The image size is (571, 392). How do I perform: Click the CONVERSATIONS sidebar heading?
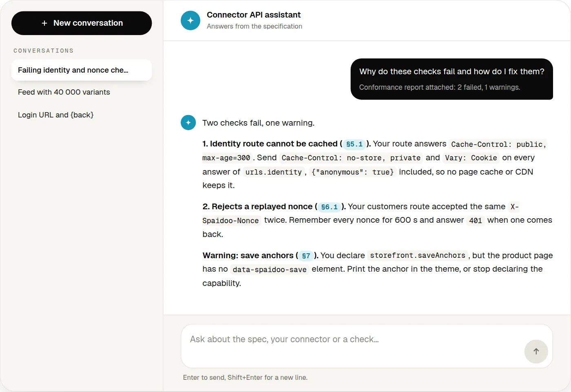pos(44,51)
